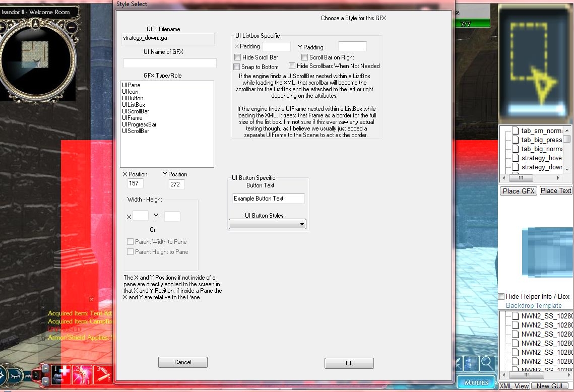Viewport: 574px width, 392px height.
Task: Close the chat log with small X
Action: [91, 299]
